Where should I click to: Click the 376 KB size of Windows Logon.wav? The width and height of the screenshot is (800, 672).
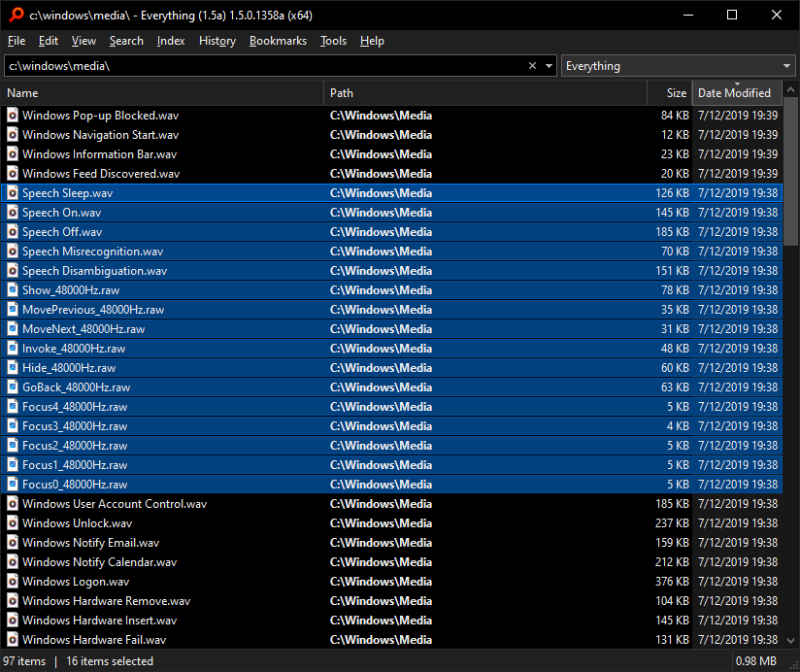[x=672, y=581]
